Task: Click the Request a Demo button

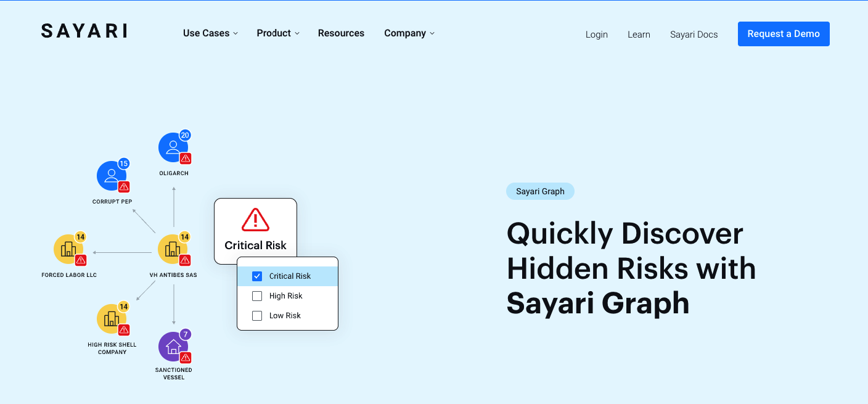Action: tap(784, 34)
